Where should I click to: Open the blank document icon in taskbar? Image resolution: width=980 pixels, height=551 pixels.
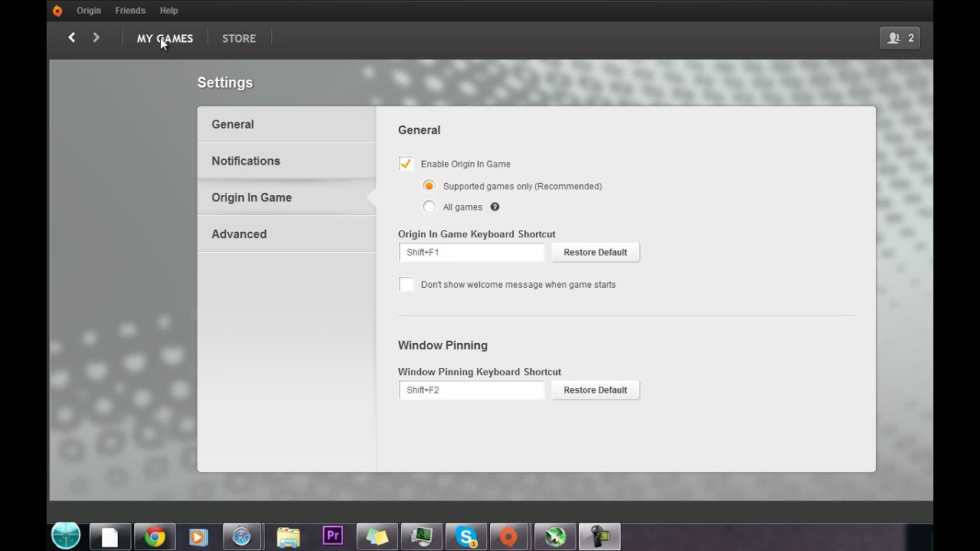[x=110, y=537]
